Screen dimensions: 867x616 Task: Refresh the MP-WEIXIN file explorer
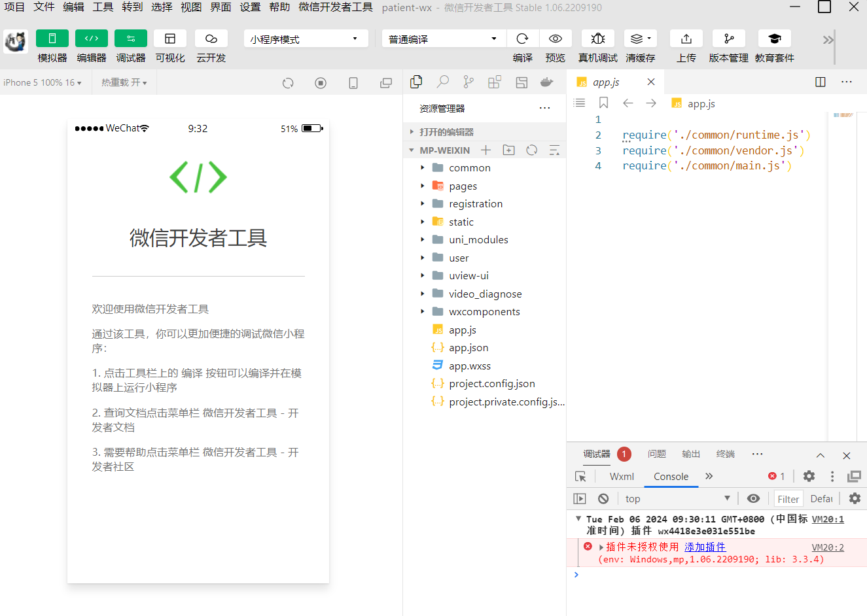[x=532, y=150]
